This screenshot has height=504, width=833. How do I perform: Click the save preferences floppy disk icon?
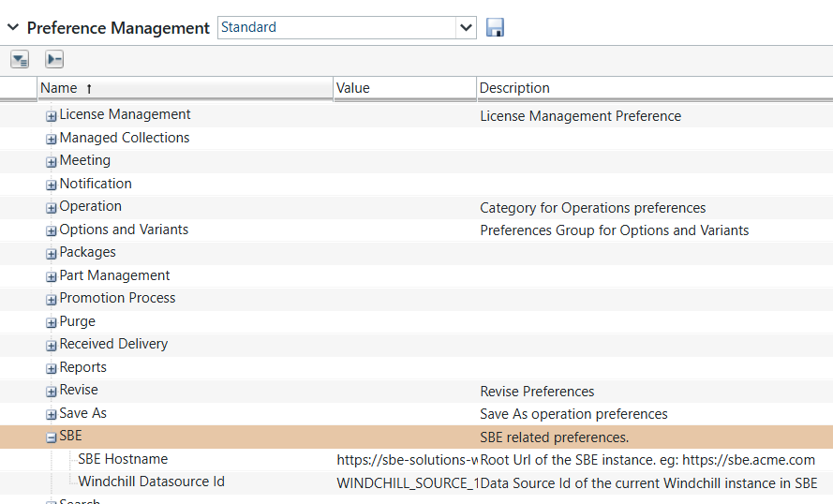coord(495,28)
